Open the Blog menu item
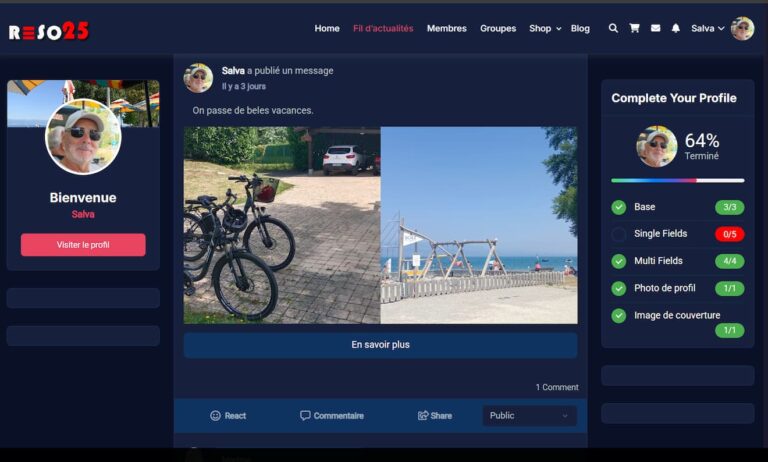Screen dimensions: 768x462 coord(580,28)
